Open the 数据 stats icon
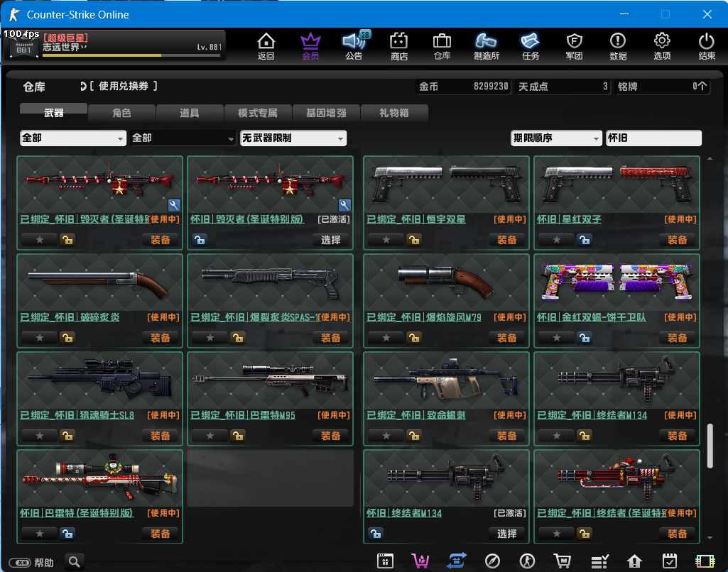The height and width of the screenshot is (572, 728). (618, 46)
